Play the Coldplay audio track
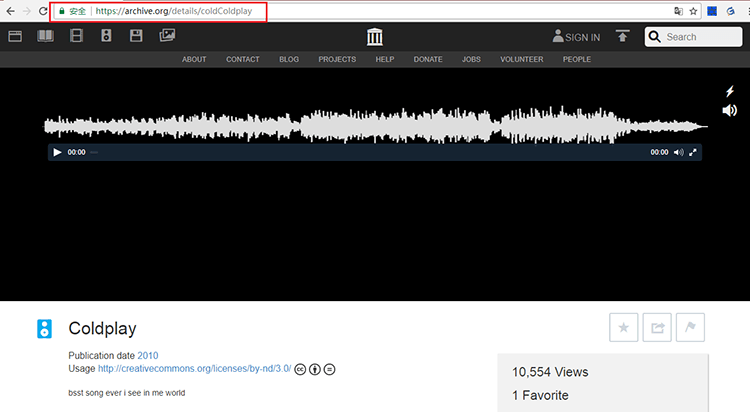Viewport: 750px width, 412px height. 57,152
